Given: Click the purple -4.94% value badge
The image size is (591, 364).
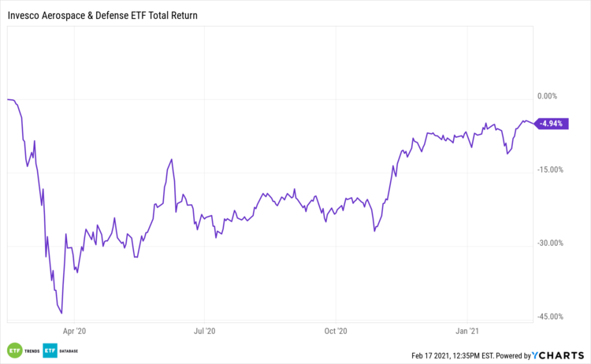Looking at the screenshot, I should tap(552, 124).
